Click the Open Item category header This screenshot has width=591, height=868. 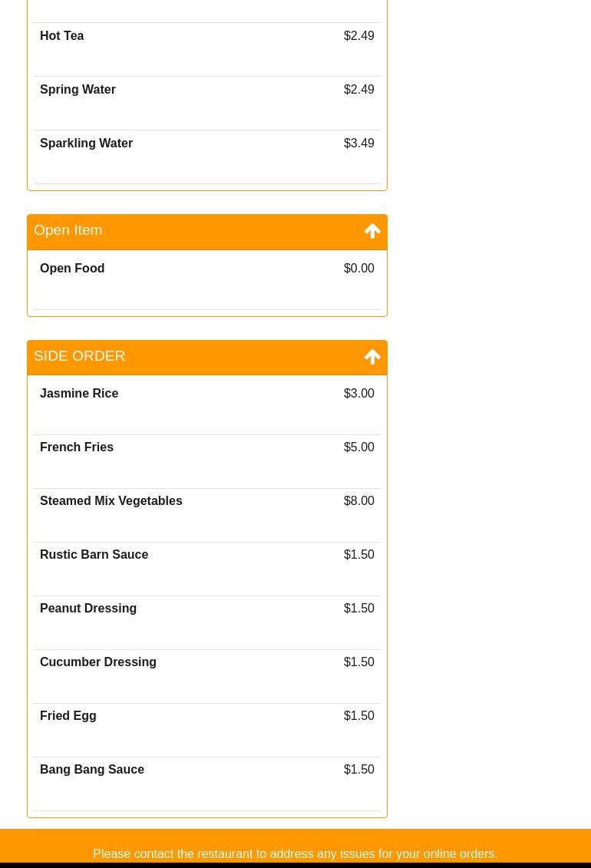pos(207,232)
